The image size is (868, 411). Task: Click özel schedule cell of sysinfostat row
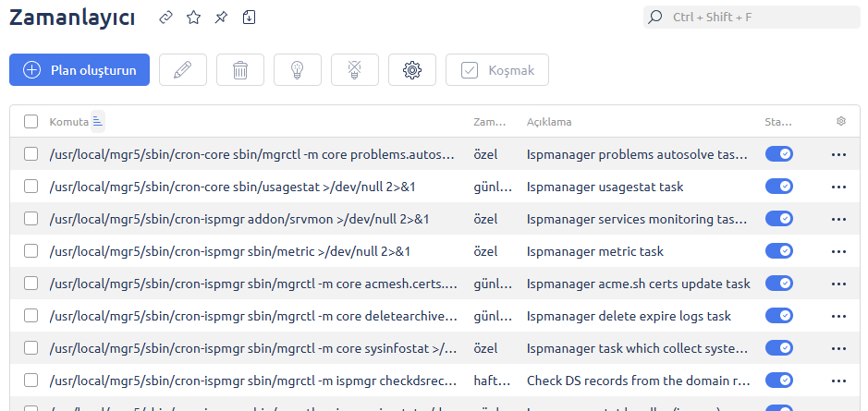(485, 348)
